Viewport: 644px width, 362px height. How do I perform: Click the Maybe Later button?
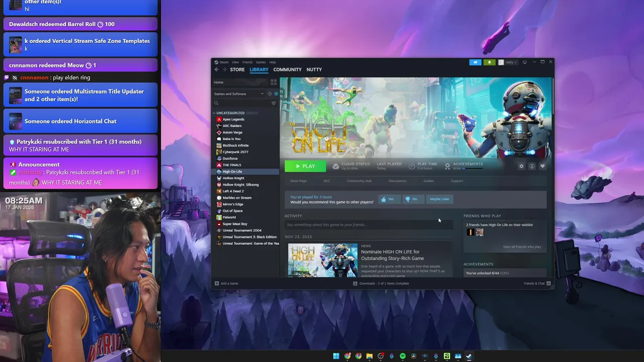click(439, 199)
